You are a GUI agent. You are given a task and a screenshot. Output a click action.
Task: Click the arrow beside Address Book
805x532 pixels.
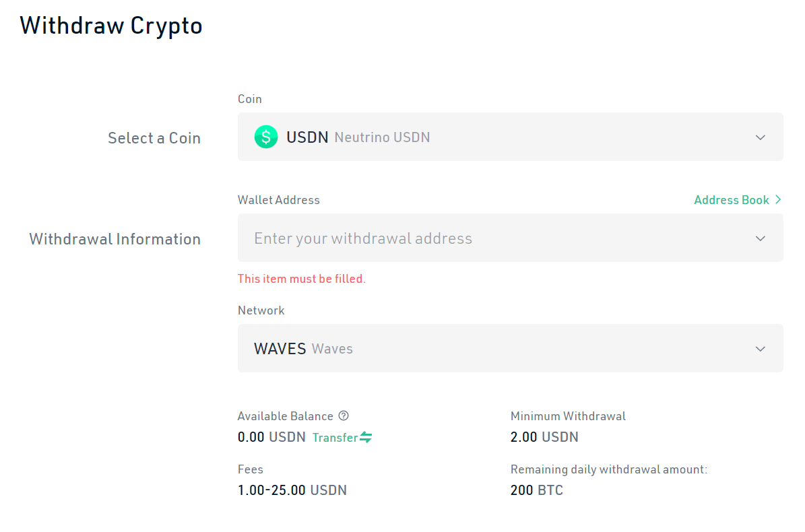[778, 200]
